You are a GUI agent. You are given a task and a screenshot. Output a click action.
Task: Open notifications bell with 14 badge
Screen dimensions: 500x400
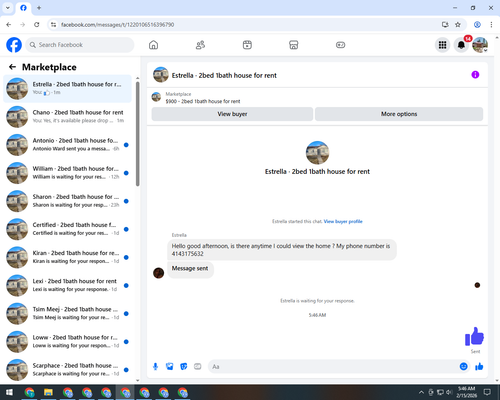[x=461, y=45]
